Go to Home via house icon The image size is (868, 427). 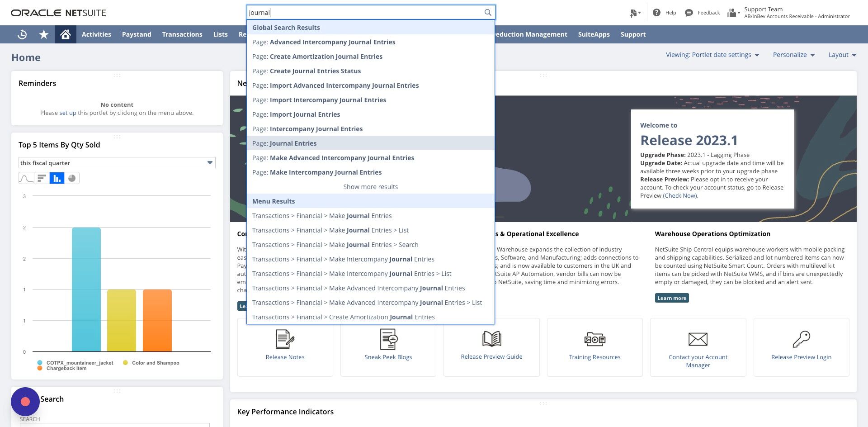[66, 34]
